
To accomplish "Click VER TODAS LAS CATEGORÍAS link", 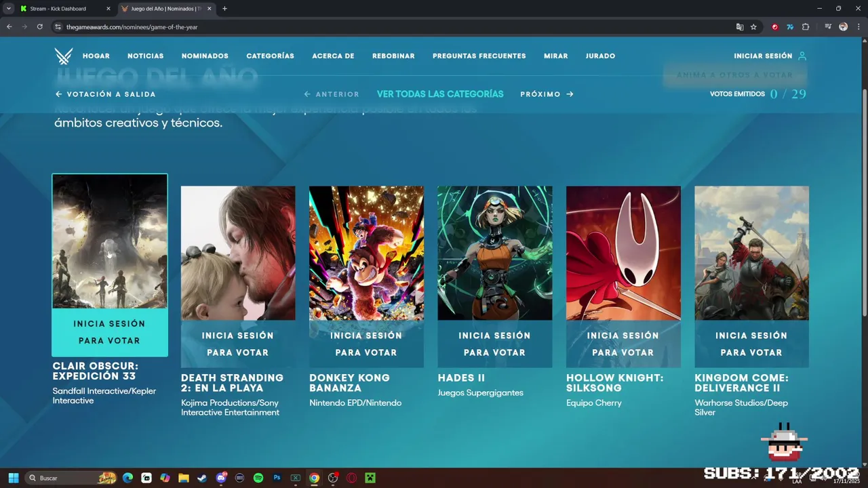I will coord(440,94).
